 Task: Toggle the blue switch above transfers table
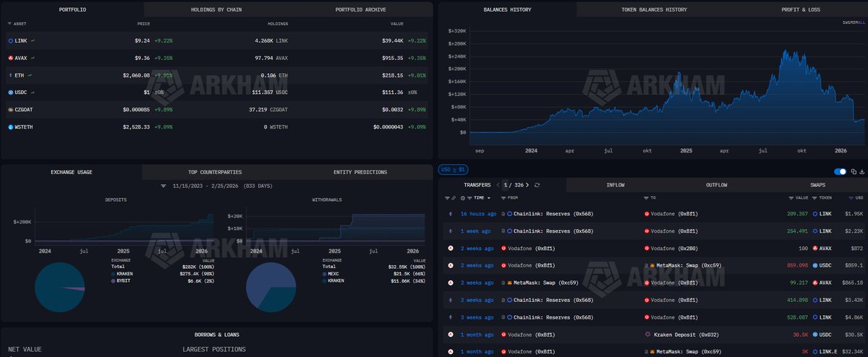[840, 171]
